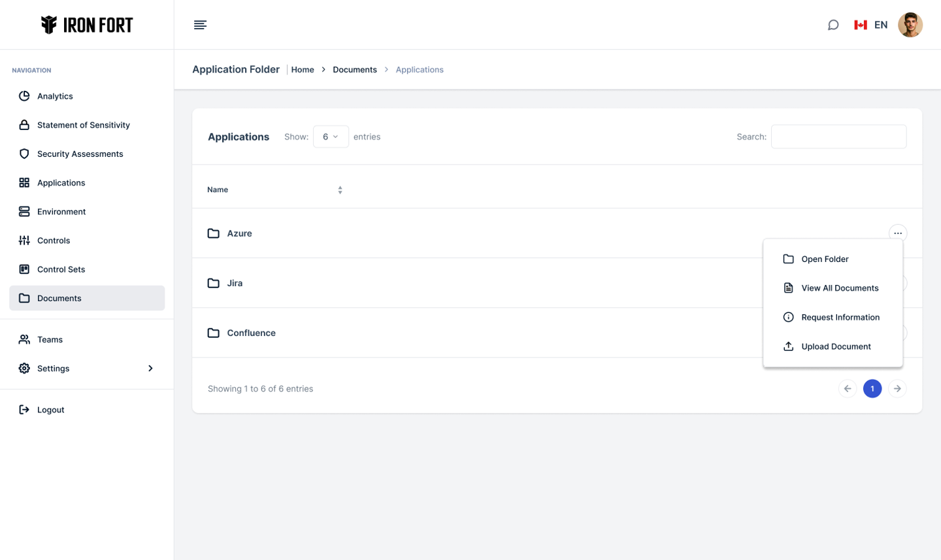Change language via the EN flag selector
The width and height of the screenshot is (941, 560).
[870, 25]
